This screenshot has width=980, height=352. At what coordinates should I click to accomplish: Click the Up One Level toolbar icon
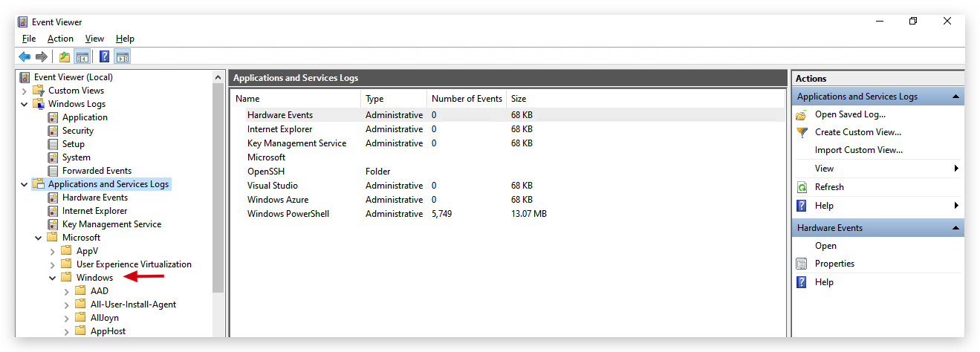pos(65,57)
